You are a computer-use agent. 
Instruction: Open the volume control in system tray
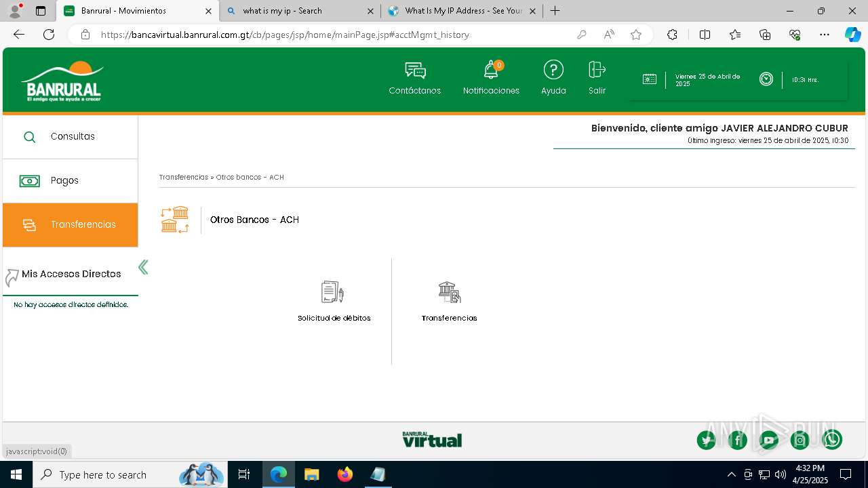(780, 474)
